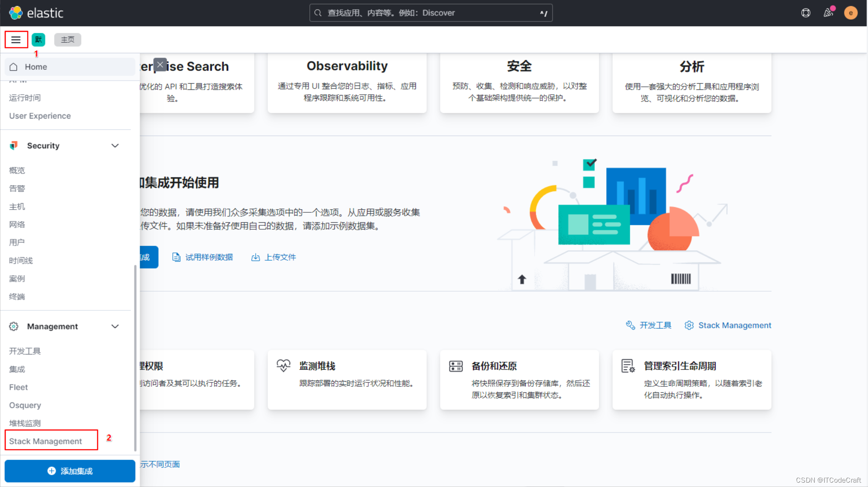Click the Elastic logo in header

[x=37, y=13]
